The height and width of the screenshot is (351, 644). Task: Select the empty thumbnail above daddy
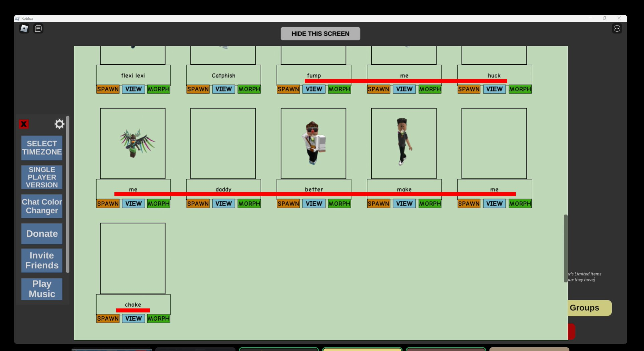pos(223,143)
